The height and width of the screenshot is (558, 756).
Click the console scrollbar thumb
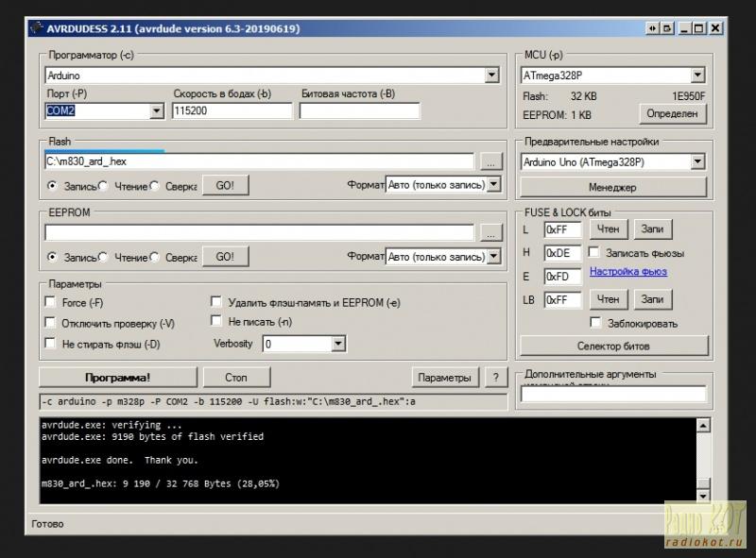[703, 482]
